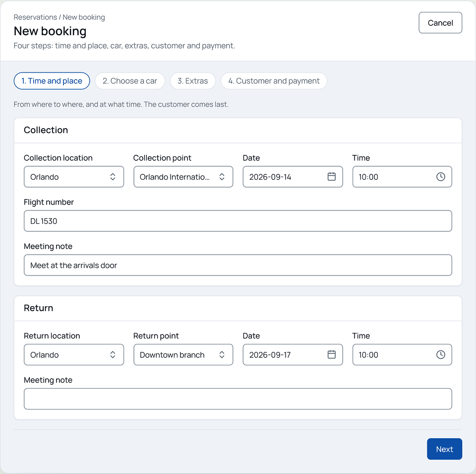This screenshot has height=474, width=476.
Task: Click the Return section heading
Action: (39, 308)
